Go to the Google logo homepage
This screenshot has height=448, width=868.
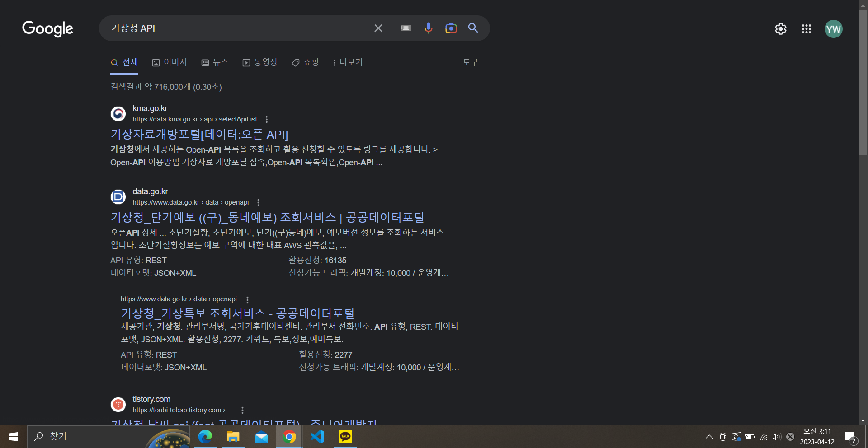47,29
